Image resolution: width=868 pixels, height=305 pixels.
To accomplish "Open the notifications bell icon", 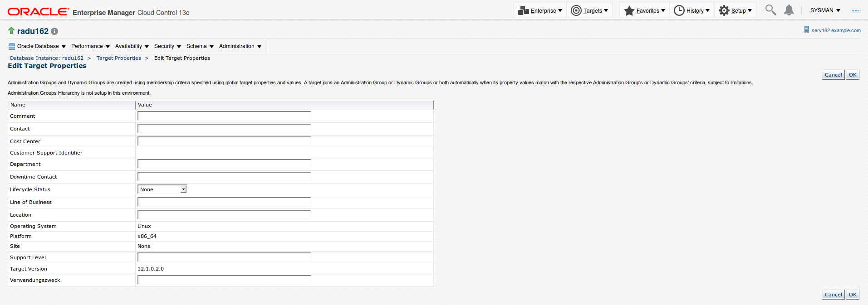I will pos(789,10).
